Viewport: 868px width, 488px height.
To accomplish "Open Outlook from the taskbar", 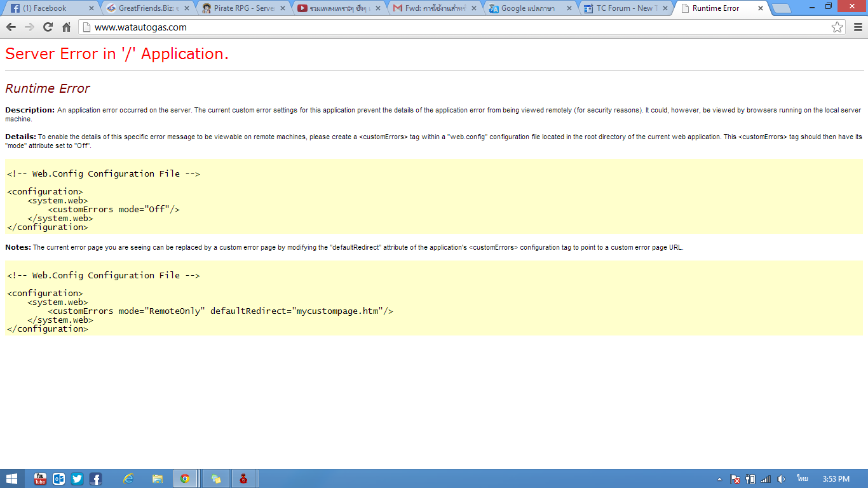I will coord(58,478).
